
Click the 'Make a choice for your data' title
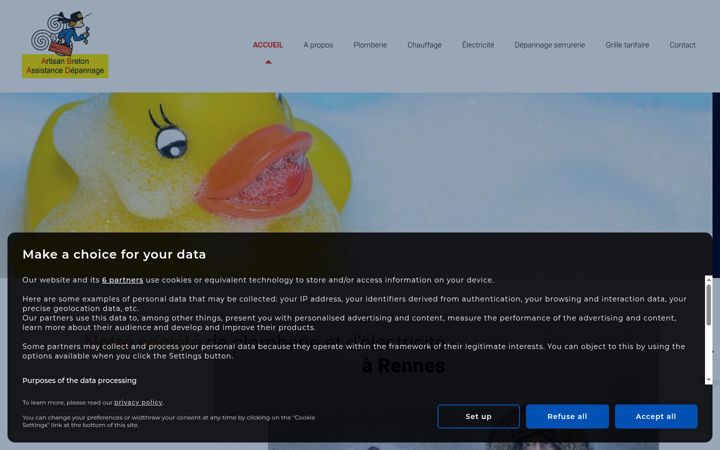114,254
